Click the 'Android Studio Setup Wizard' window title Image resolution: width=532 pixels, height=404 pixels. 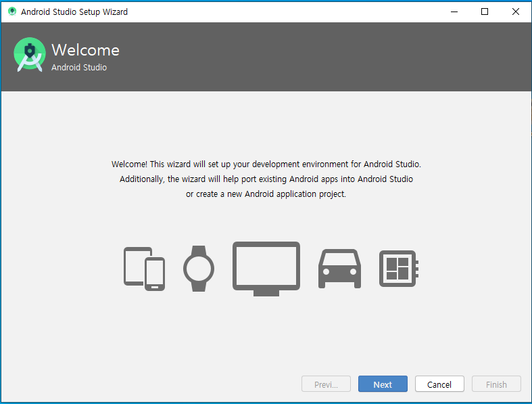74,12
